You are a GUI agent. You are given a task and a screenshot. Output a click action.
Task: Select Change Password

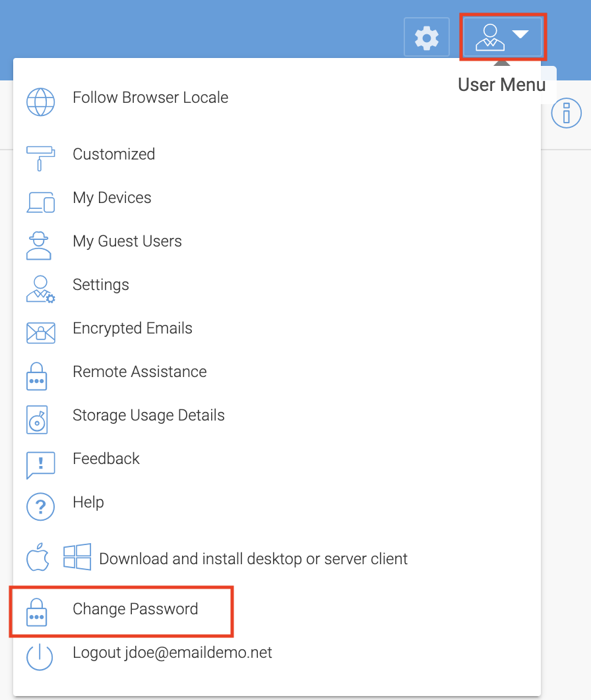click(135, 609)
